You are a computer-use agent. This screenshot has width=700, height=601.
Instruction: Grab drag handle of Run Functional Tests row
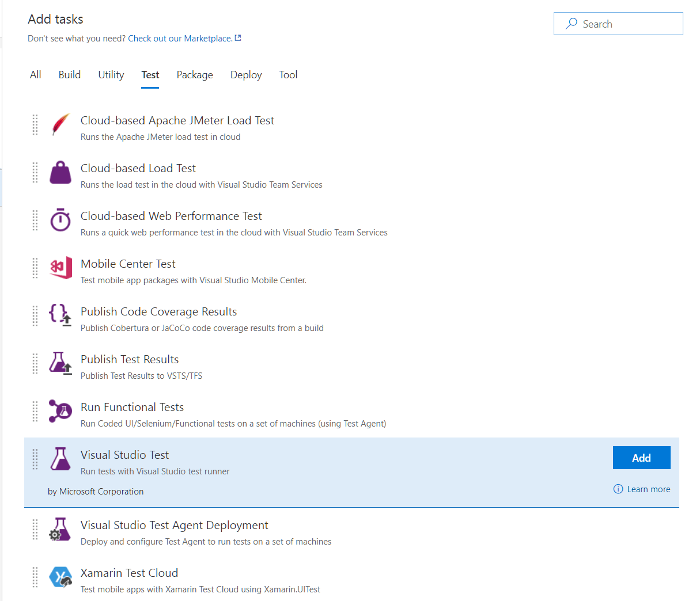35,411
